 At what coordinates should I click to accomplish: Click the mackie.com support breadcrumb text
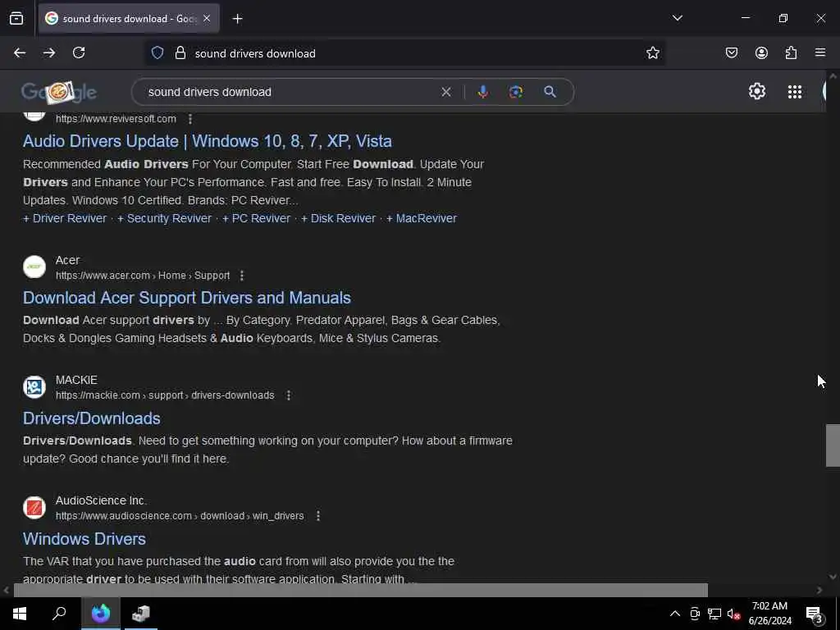pos(165,395)
